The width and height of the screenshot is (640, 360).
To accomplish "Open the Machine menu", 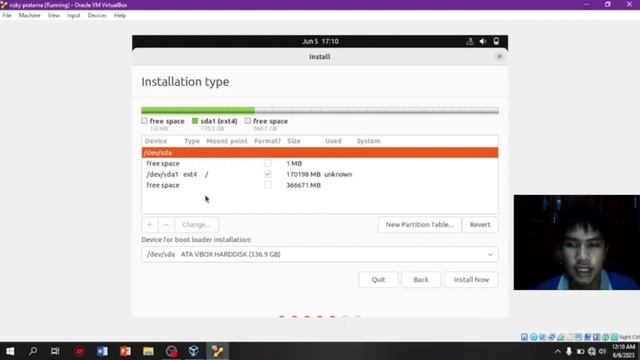I will point(29,16).
